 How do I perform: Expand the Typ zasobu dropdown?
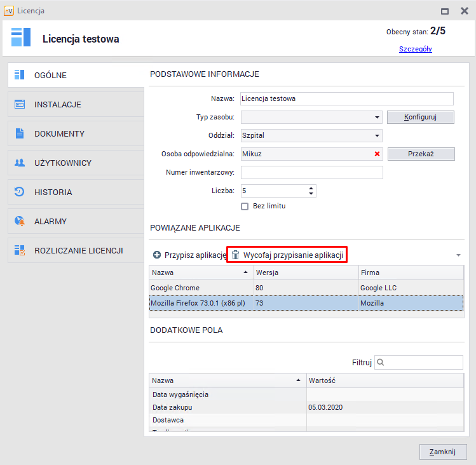376,118
